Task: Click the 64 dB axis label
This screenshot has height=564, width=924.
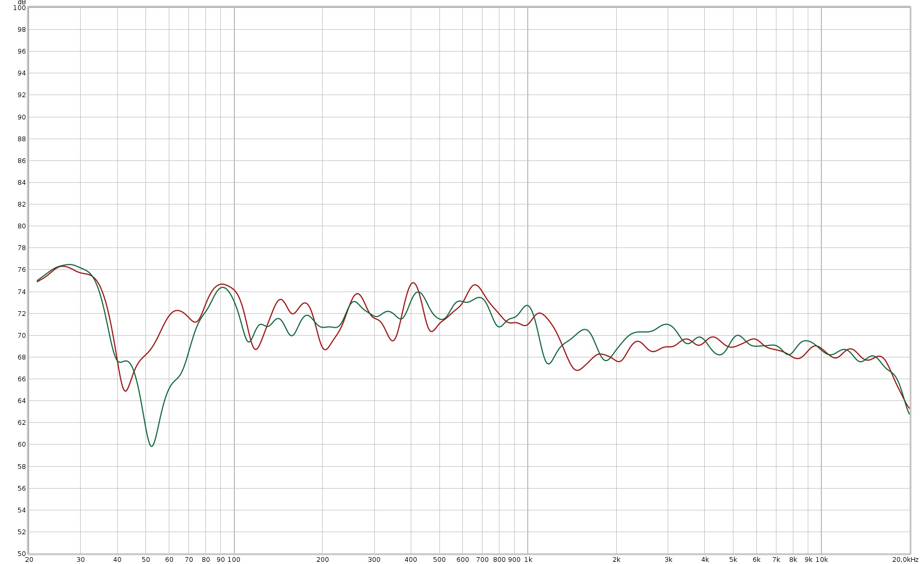Action: 21,401
